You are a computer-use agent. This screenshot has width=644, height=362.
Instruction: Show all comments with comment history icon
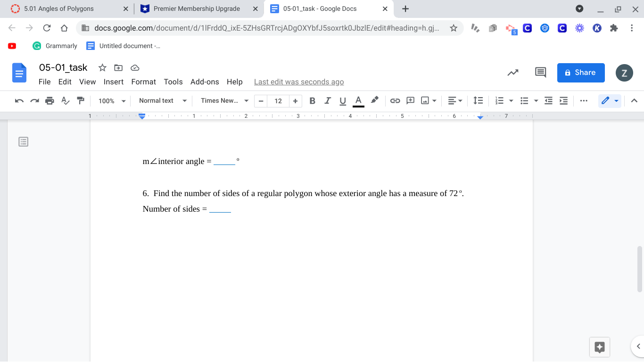click(x=540, y=72)
